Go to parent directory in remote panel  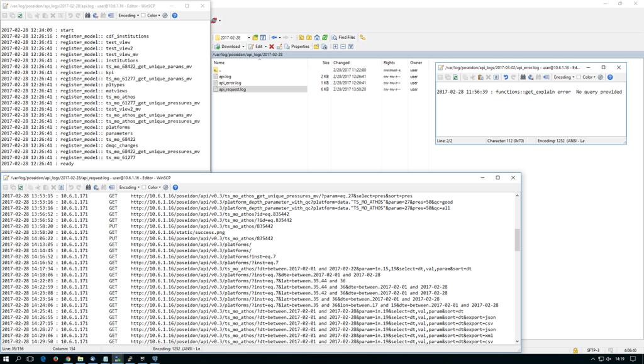coord(301,37)
